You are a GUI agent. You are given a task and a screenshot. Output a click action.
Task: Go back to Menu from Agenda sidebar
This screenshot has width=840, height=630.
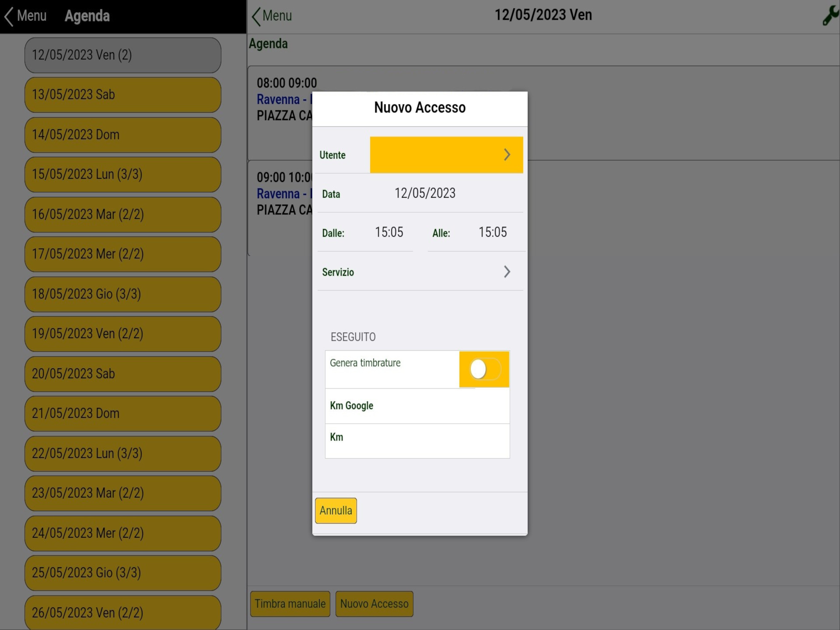click(x=26, y=16)
